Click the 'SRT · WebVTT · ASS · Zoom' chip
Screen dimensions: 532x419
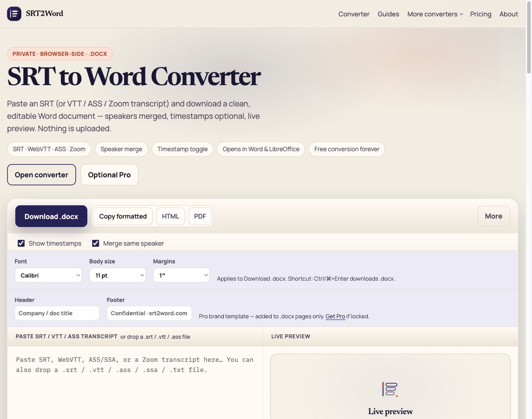point(49,149)
